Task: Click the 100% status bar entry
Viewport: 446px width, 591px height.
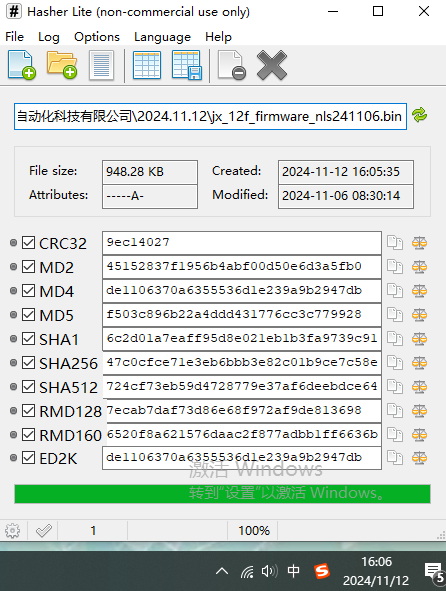Action: point(254,531)
